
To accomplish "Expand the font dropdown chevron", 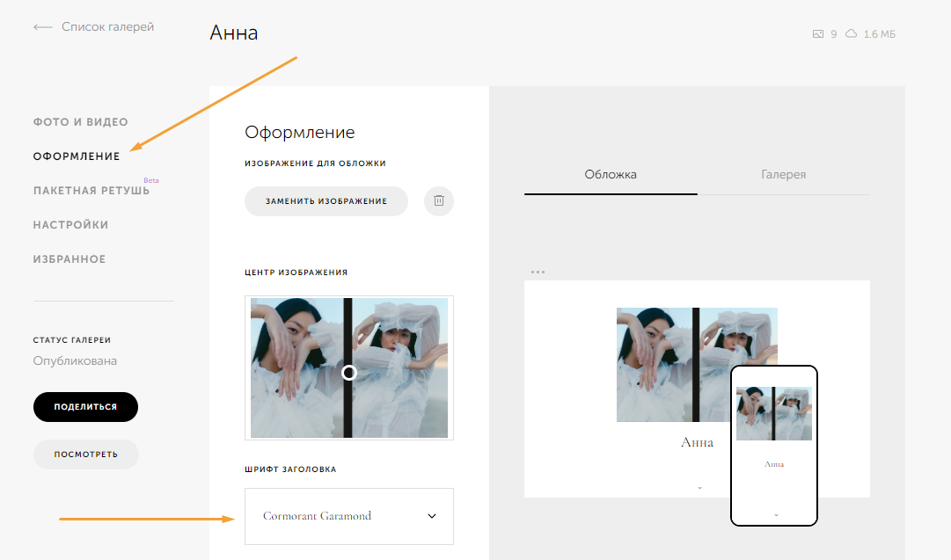I will pyautogui.click(x=432, y=516).
